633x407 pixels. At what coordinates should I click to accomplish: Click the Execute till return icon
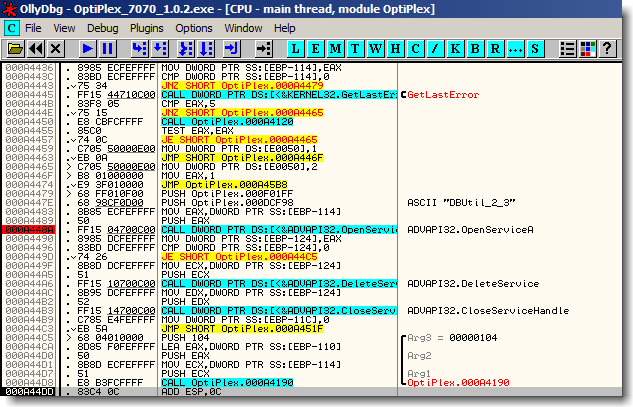point(231,49)
